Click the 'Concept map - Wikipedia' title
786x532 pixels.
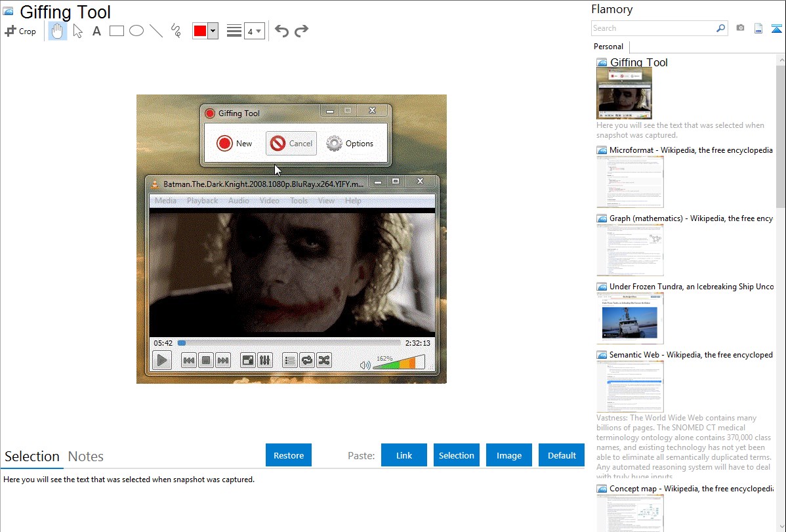pos(691,488)
